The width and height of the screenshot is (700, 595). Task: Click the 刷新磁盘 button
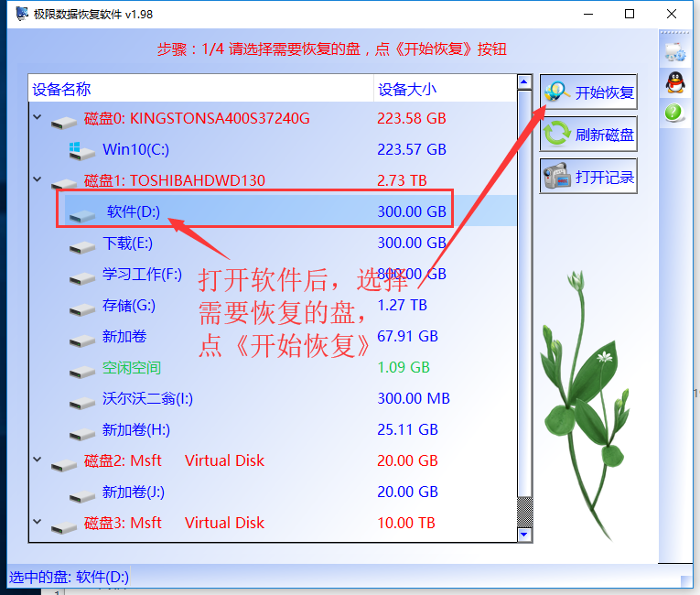pyautogui.click(x=588, y=134)
